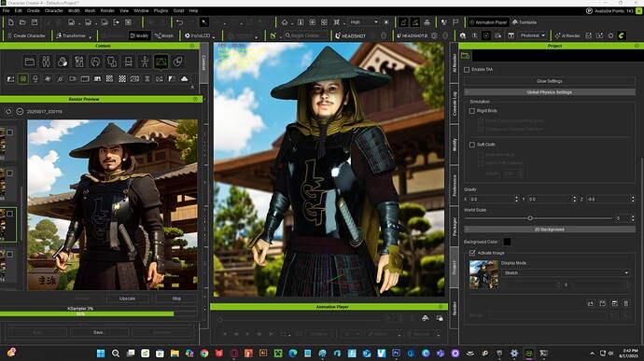Click the refresh icon in Render Preview
This screenshot has width=644, height=361.
[x=8, y=111]
